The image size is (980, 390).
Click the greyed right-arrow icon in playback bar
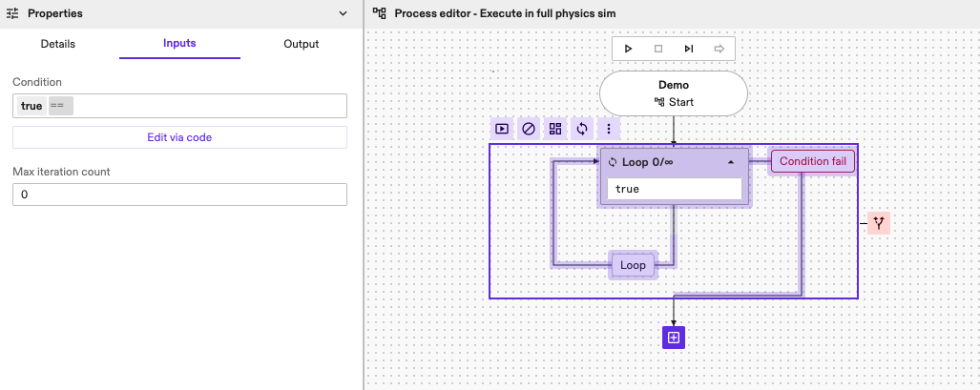coord(719,49)
